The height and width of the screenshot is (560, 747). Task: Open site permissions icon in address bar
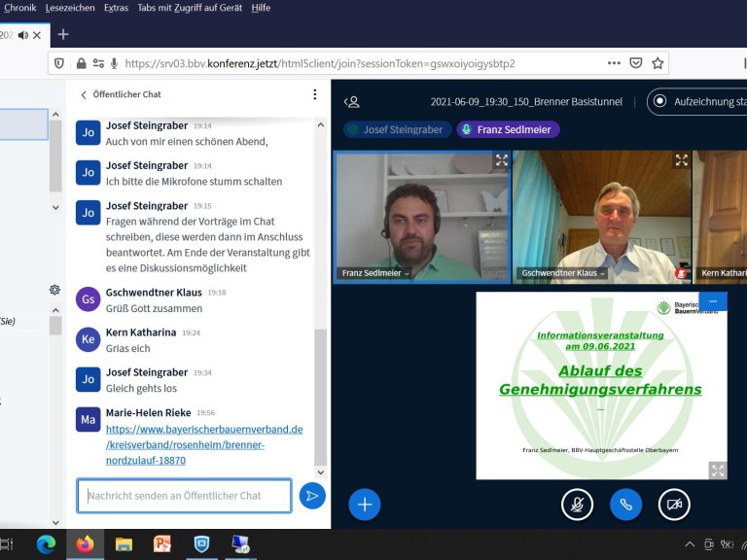tap(98, 63)
